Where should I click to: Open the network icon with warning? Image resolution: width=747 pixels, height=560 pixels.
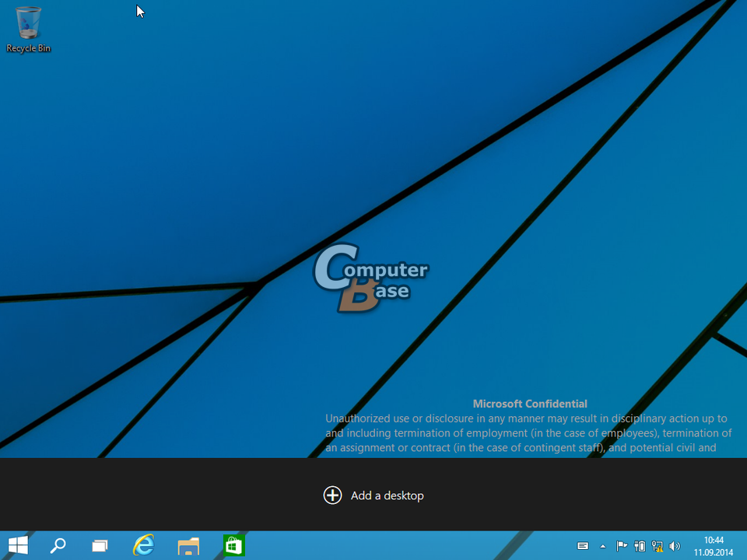click(x=657, y=546)
